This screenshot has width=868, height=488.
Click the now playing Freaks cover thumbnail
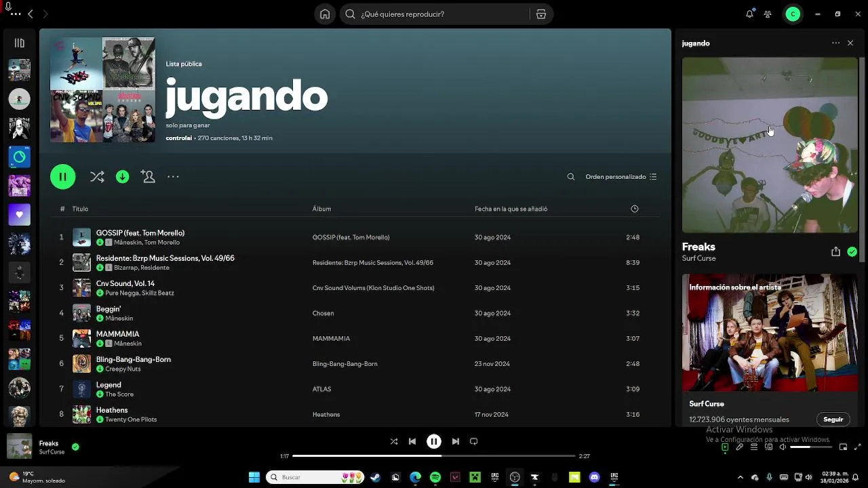pyautogui.click(x=19, y=446)
